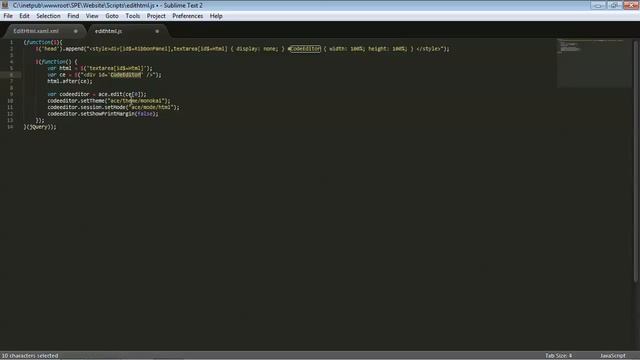
Task: Open the Selection menu
Action: click(x=48, y=16)
